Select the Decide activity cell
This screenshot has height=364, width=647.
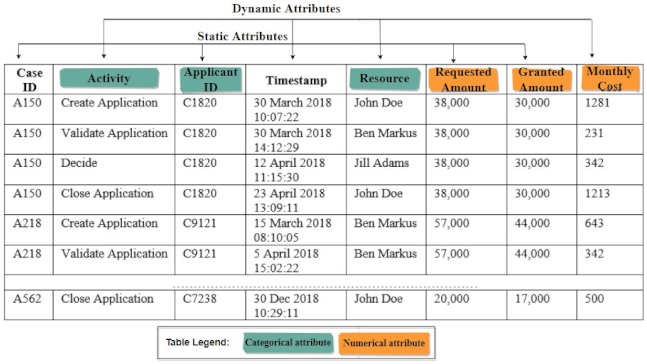click(x=79, y=163)
